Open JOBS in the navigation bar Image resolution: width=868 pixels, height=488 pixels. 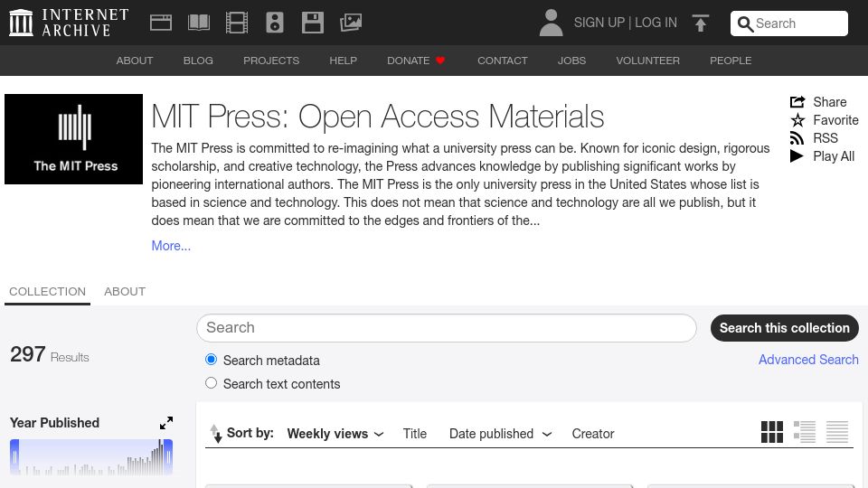click(571, 61)
